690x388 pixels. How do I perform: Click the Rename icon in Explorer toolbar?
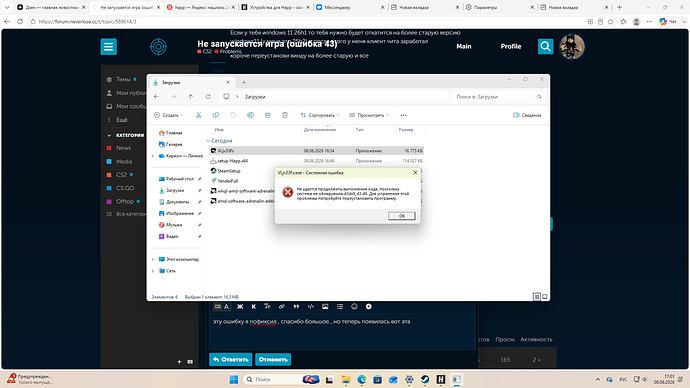coord(250,115)
